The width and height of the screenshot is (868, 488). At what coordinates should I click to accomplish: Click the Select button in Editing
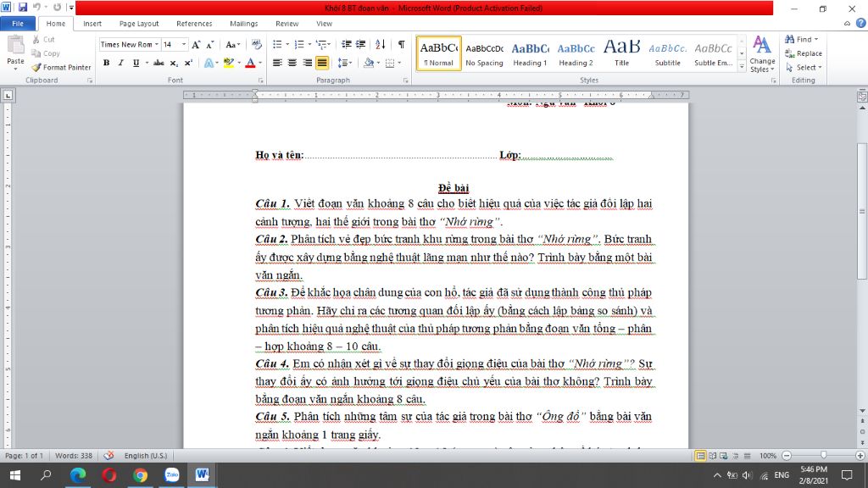804,67
